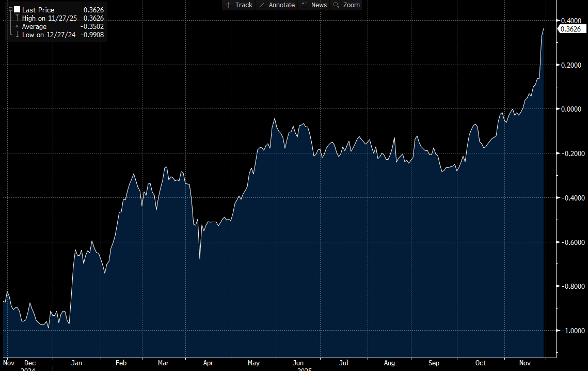Click the white Last Price color swatch
The image size is (588, 371).
(17, 10)
